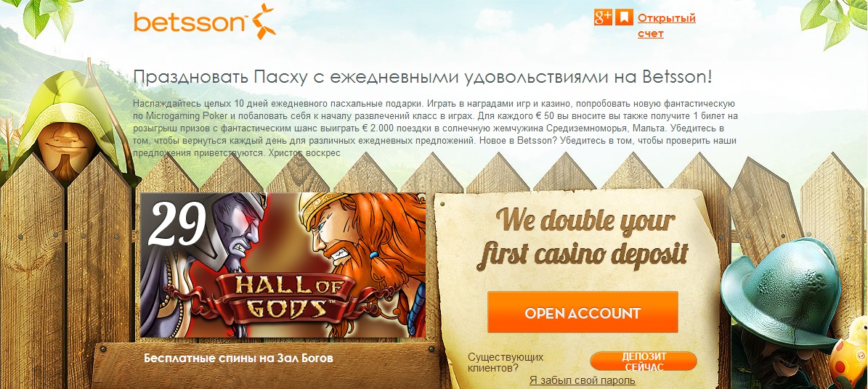The height and width of the screenshot is (389, 868).
Task: Open the betsson logo homepage
Action: [205, 22]
